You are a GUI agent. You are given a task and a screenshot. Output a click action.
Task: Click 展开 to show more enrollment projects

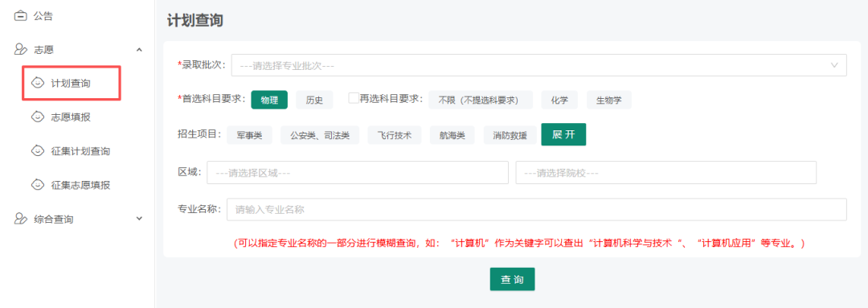point(563,134)
